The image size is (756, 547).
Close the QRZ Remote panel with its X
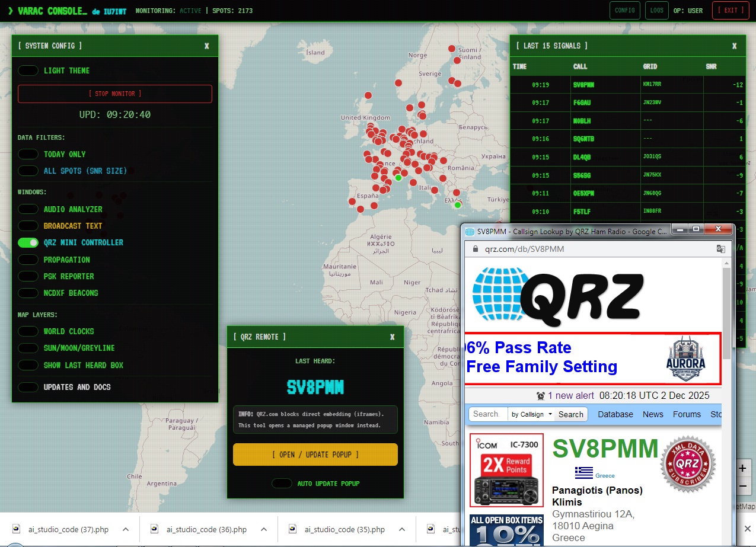pyautogui.click(x=392, y=337)
